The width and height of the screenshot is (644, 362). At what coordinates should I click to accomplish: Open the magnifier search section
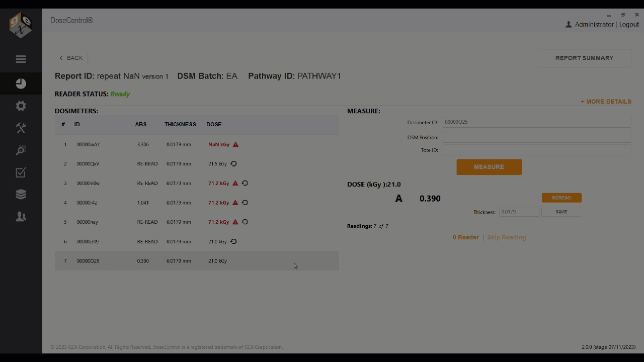pyautogui.click(x=21, y=150)
